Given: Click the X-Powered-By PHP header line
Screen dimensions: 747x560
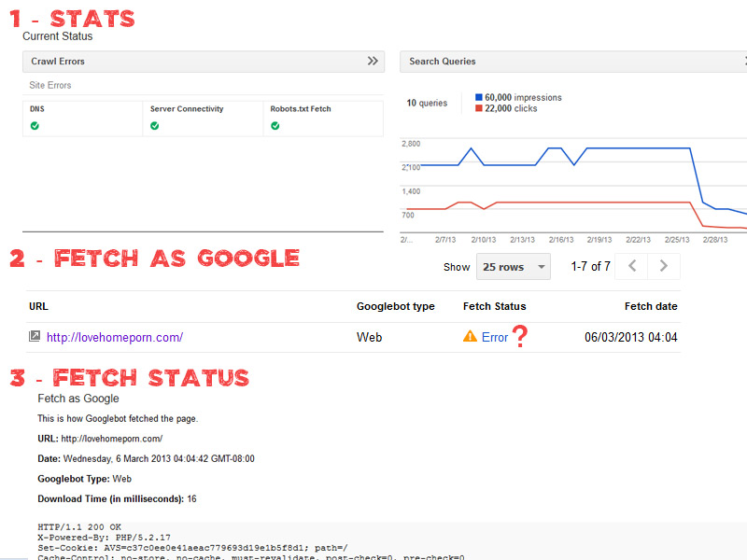Looking at the screenshot, I should tap(104, 538).
